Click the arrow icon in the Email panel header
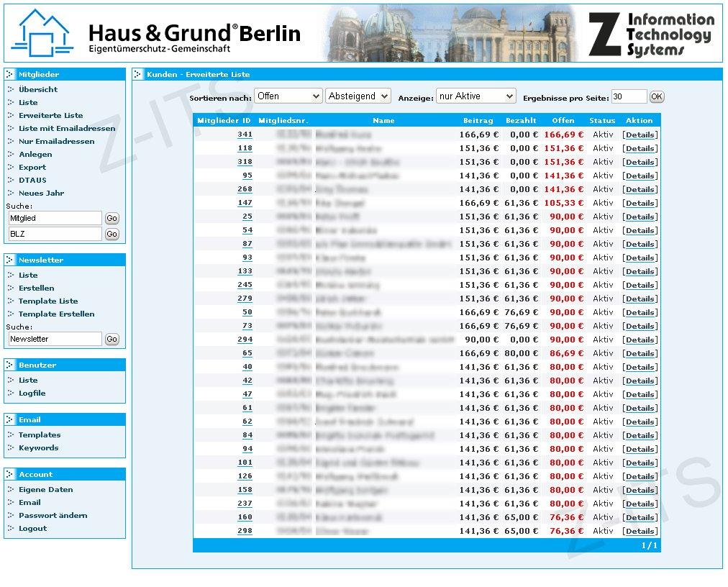 (x=10, y=420)
